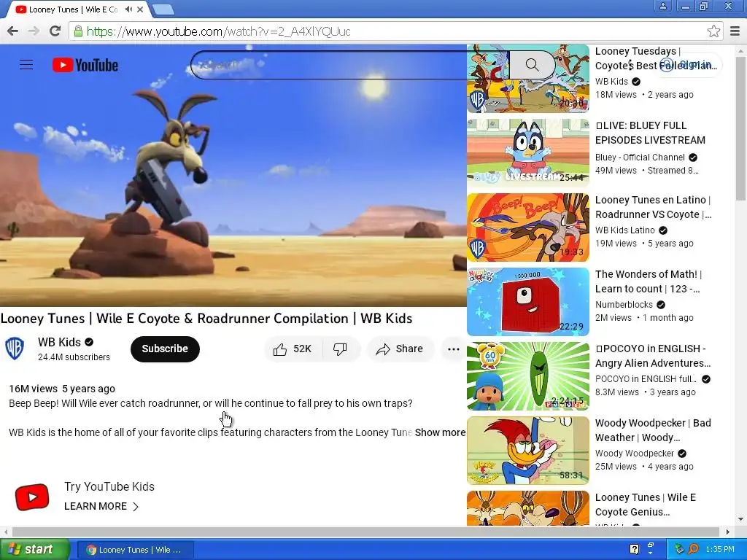Click the Chrome profile user icon
The width and height of the screenshot is (747, 560).
tap(662, 6)
